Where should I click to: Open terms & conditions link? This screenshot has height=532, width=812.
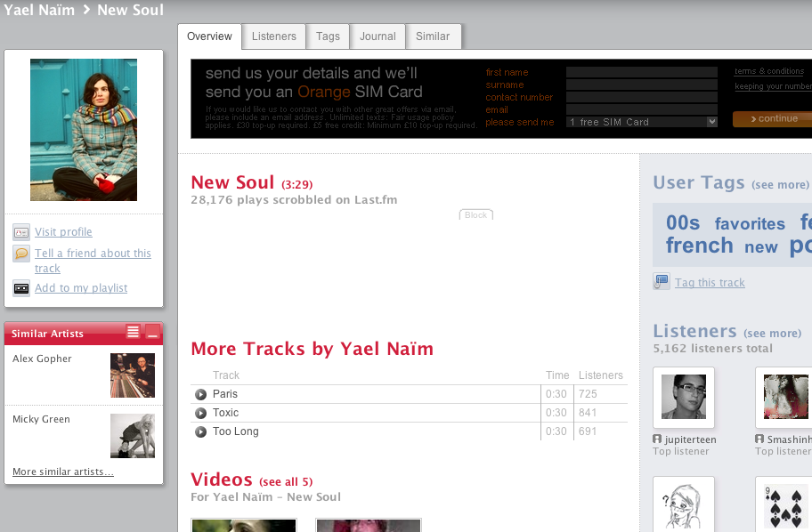click(769, 71)
